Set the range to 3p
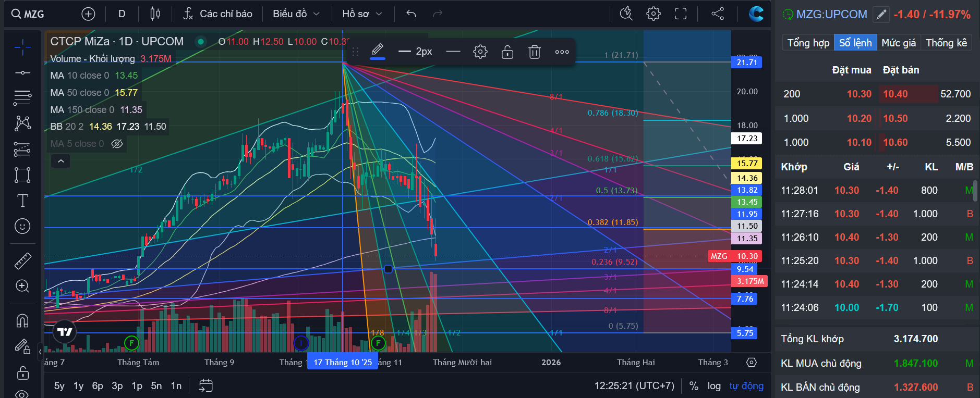This screenshot has height=398, width=980. 117,386
